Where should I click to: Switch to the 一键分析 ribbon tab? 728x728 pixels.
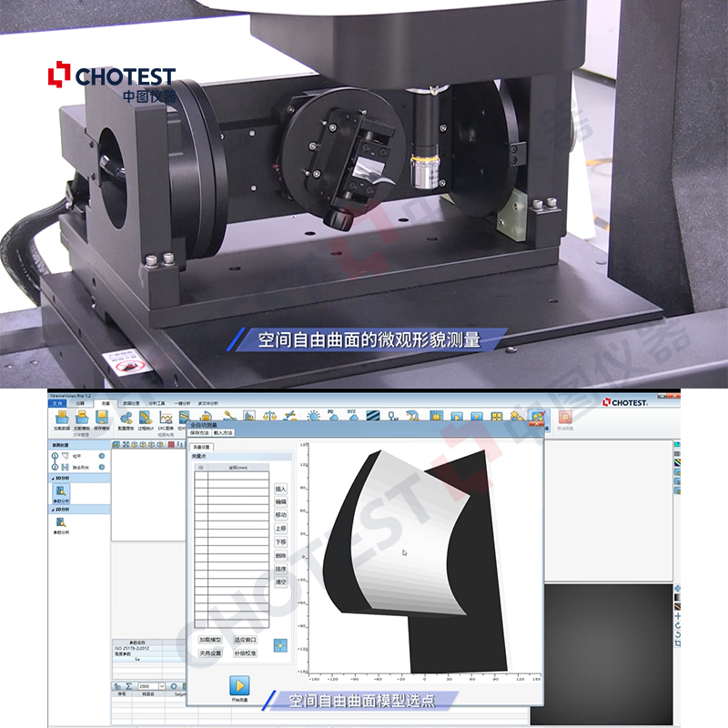pos(182,403)
